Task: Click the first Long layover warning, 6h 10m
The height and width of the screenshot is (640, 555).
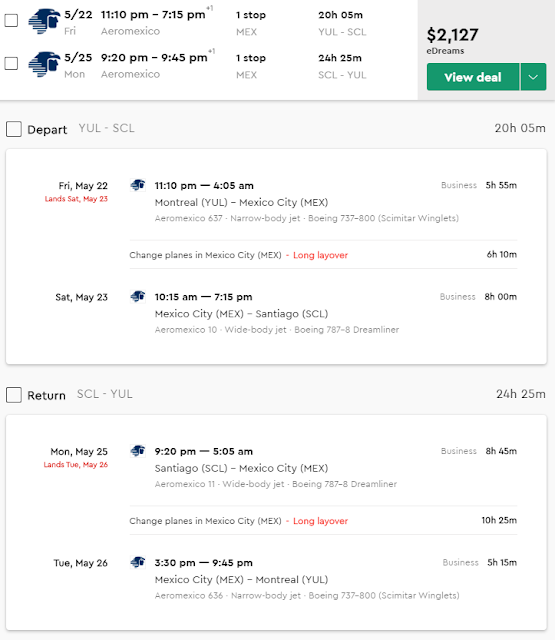Action: click(x=320, y=255)
